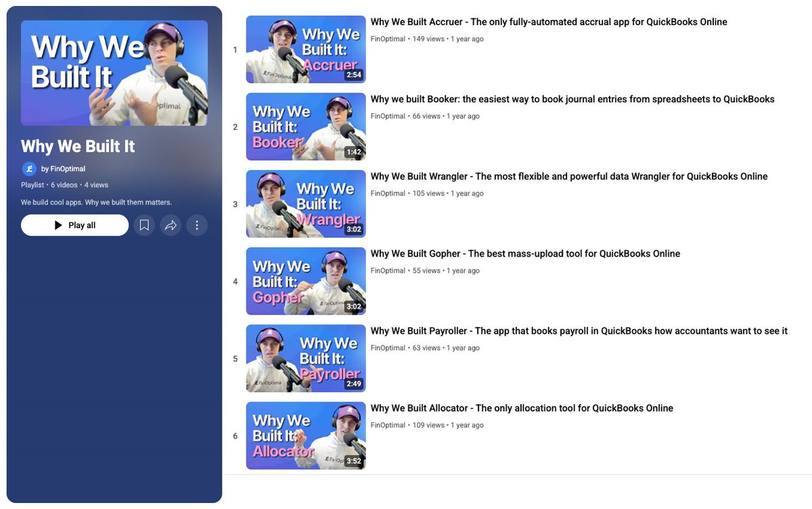The image size is (812, 509).
Task: Click the FinOptimal channel avatar icon
Action: (x=29, y=169)
